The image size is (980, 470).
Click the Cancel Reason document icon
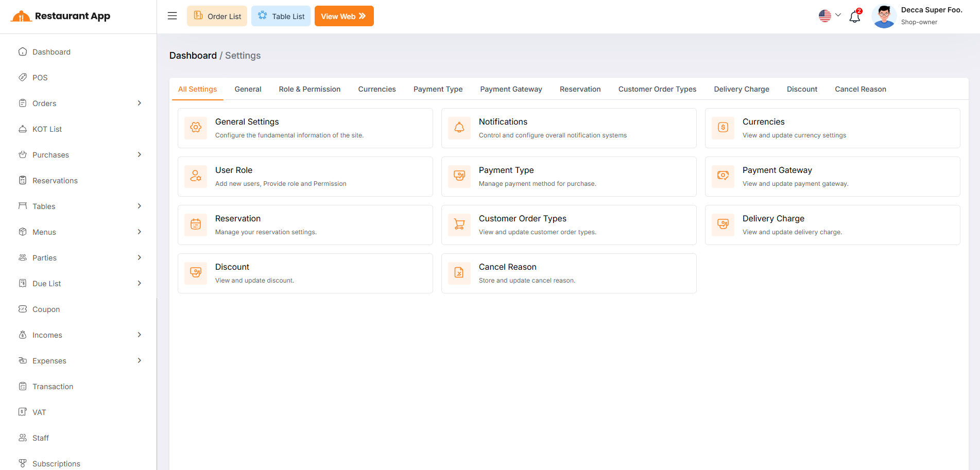pos(459,273)
